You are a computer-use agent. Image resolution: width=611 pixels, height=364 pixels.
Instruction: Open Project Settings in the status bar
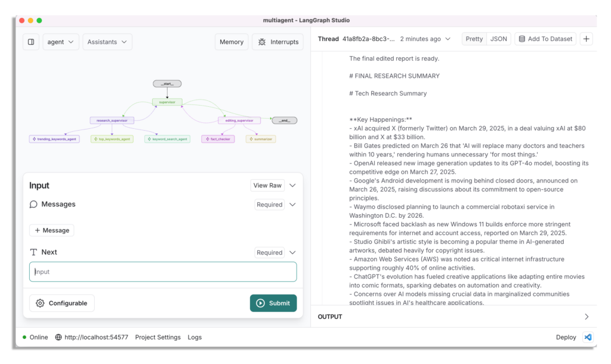coord(158,337)
